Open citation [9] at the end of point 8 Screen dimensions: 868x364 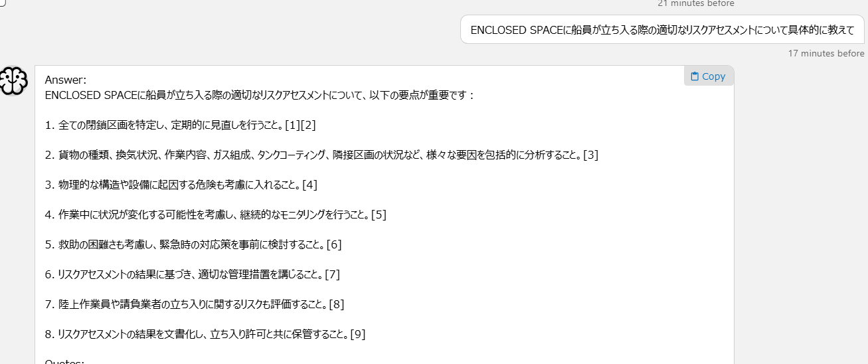(x=358, y=334)
